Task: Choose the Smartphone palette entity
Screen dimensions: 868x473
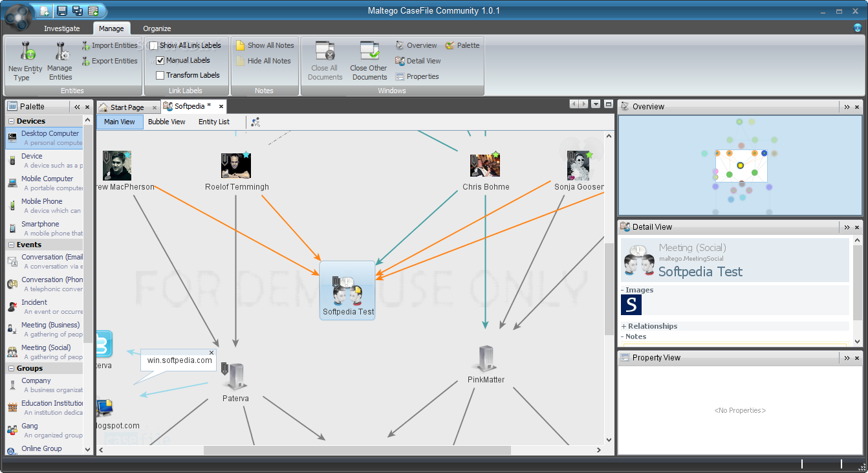Action: tap(45, 228)
